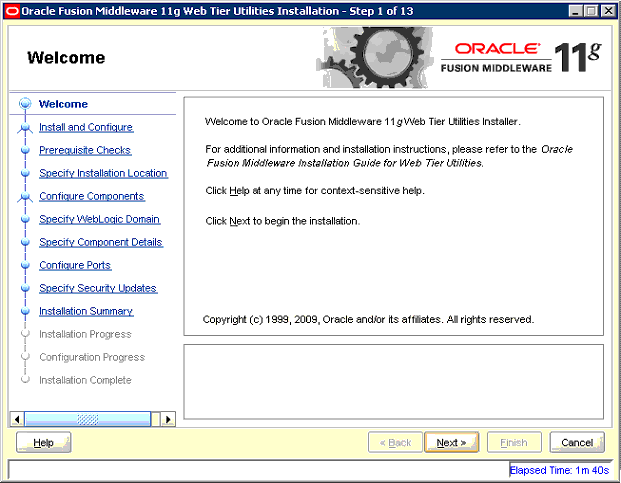Image resolution: width=621 pixels, height=483 pixels.
Task: Click Next to begin the installation
Action: 451,442
